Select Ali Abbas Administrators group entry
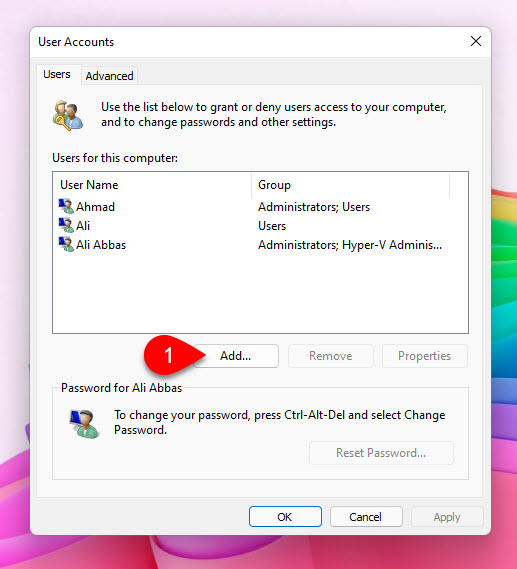 tap(350, 245)
